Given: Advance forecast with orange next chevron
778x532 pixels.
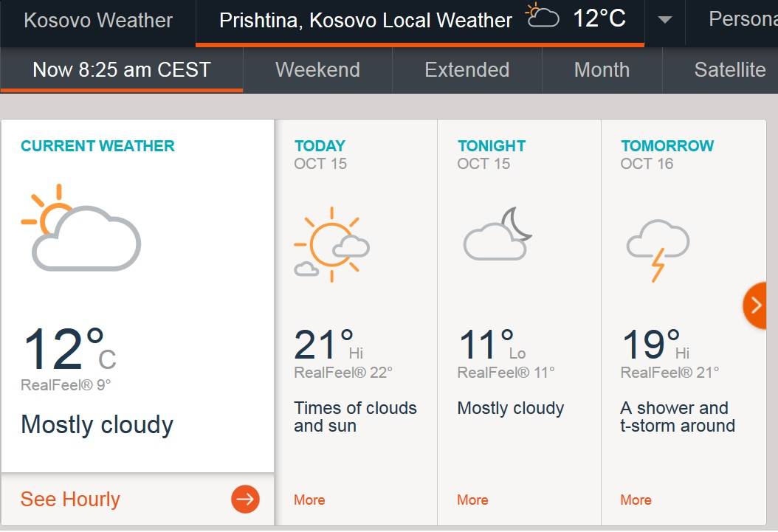Looking at the screenshot, I should pyautogui.click(x=755, y=305).
